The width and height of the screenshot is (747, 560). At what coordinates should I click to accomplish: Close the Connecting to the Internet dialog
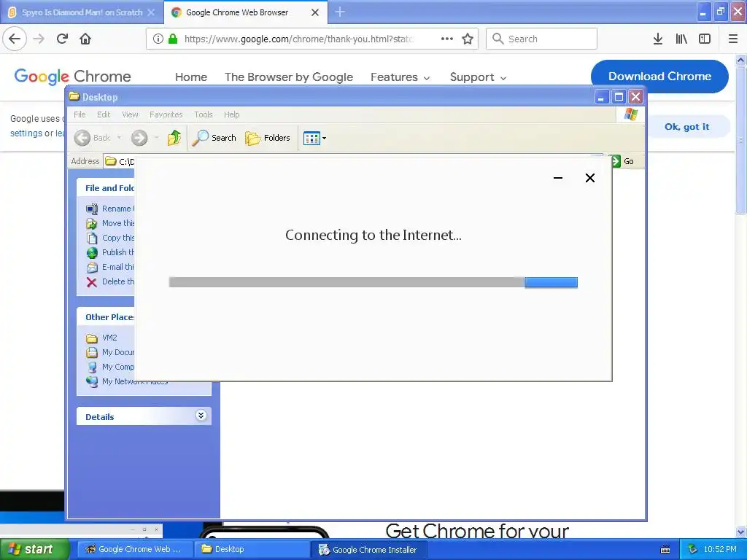pos(589,178)
